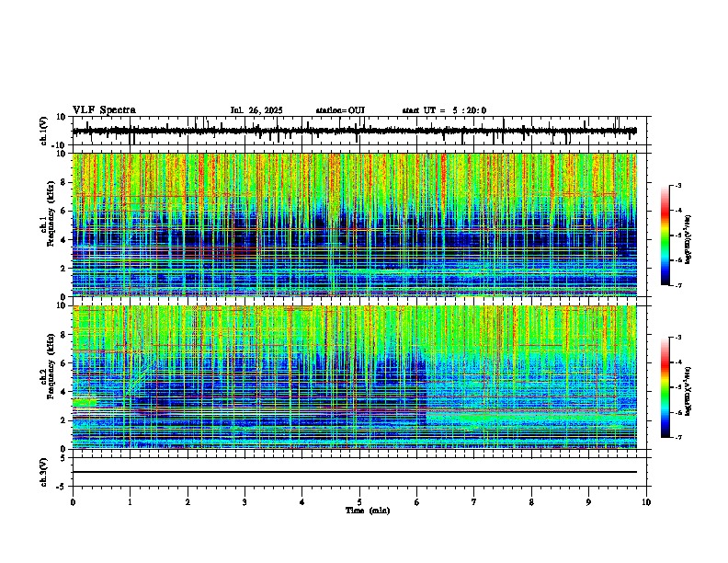The height and width of the screenshot is (563, 728).
Task: Click the ch.2 spectrogram color scale bar
Action: (x=665, y=387)
